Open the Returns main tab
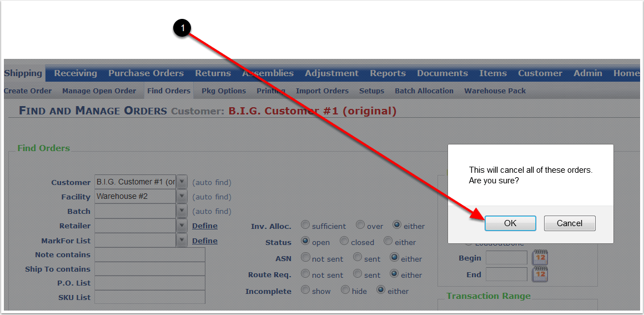Viewport: 644px width, 315px height. [213, 73]
